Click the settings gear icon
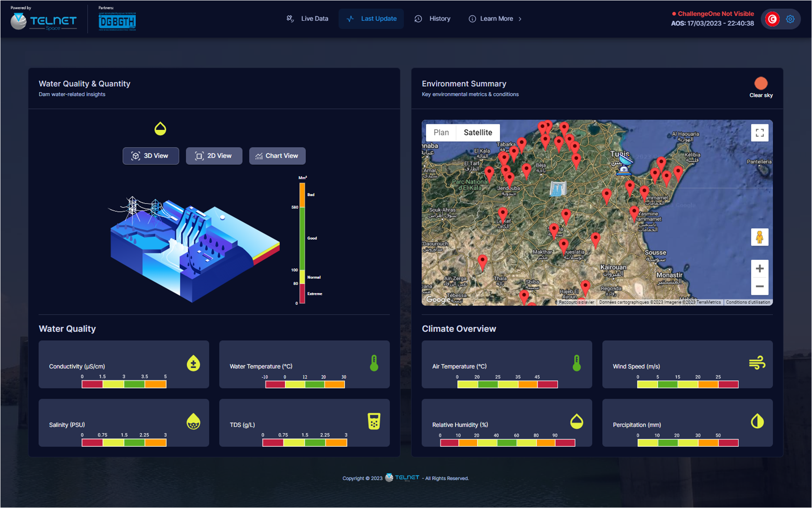The image size is (812, 508). 790,19
